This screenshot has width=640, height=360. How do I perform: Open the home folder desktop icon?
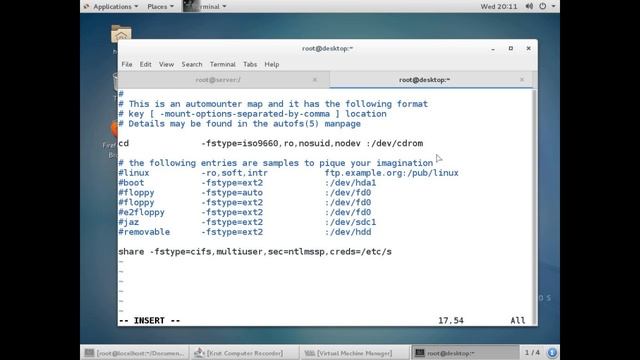click(121, 34)
